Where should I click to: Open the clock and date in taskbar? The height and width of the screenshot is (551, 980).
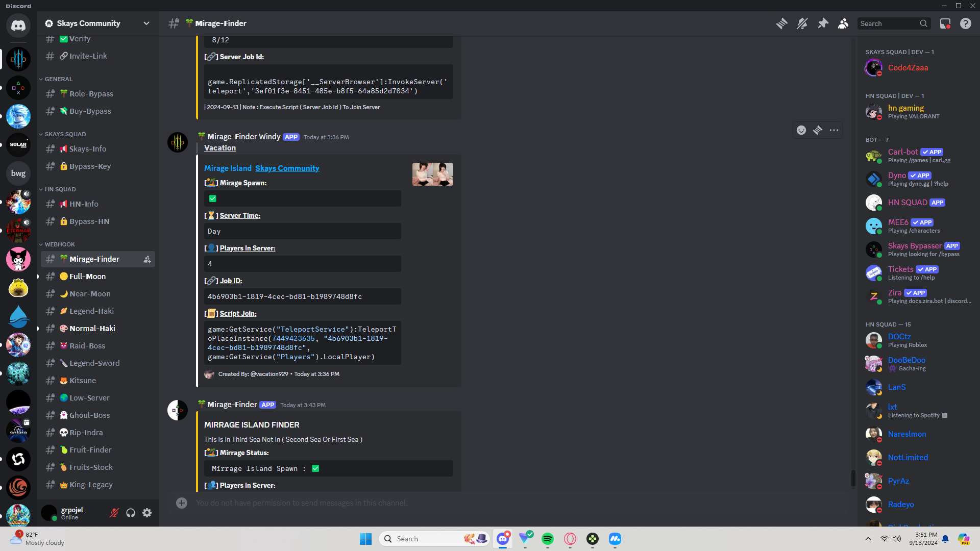923,539
